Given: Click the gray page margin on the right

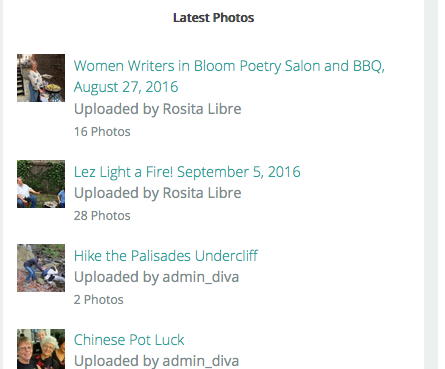Looking at the screenshot, I should pos(431,184).
